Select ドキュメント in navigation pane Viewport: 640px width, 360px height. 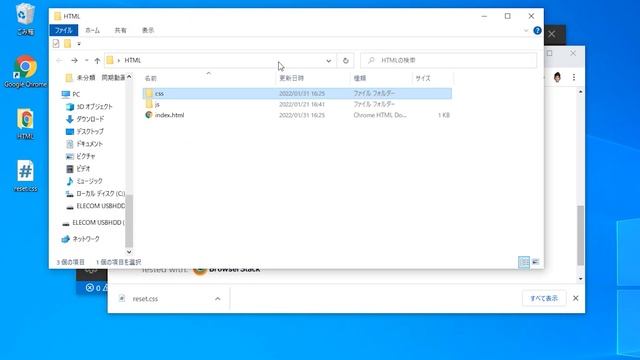pos(84,144)
